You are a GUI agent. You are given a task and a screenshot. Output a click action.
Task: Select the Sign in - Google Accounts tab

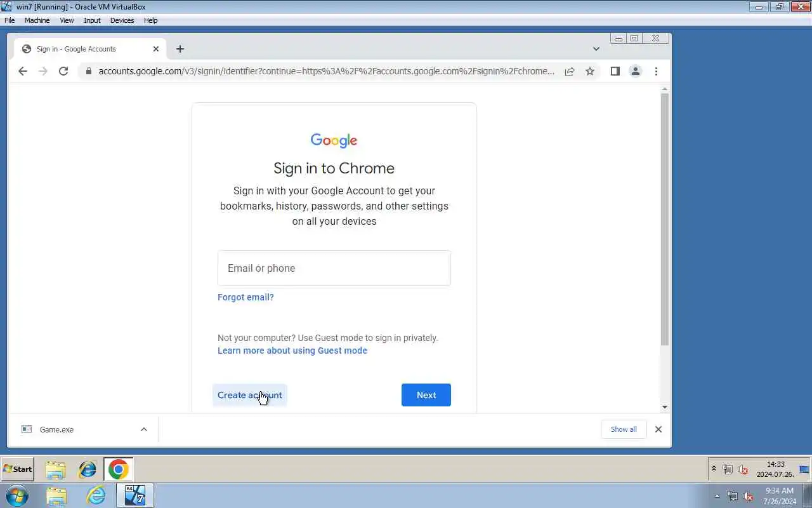point(90,49)
